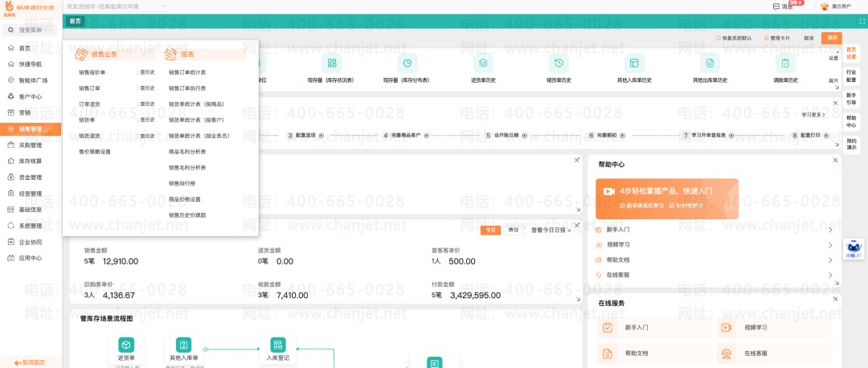Click the 入库登记 flowchart icon
Viewport: 868px width, 368px height.
(x=278, y=345)
